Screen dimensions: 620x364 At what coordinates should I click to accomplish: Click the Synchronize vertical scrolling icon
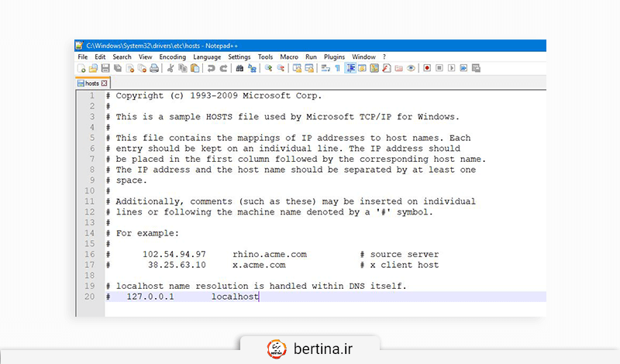(297, 68)
